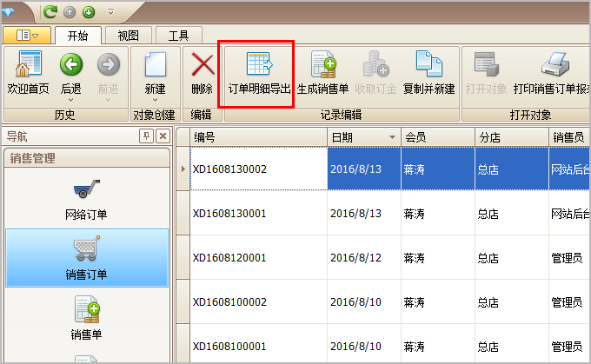The height and width of the screenshot is (364, 591).
Task: Click the grayed 前进 forward button
Action: [108, 74]
